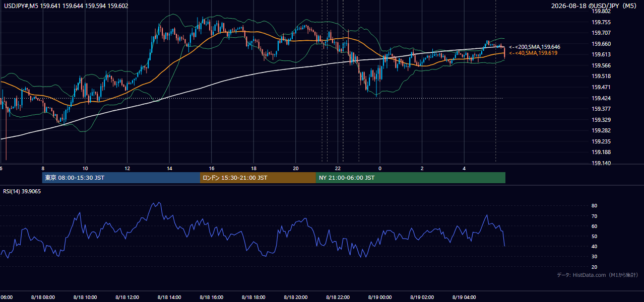Click price axis label 159.329
Image resolution: width=644 pixels, height=302 pixels.
click(601, 120)
